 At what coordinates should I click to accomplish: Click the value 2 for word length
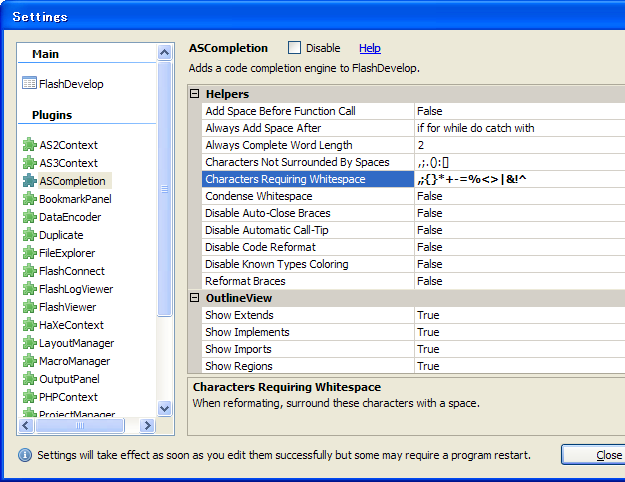(421, 145)
